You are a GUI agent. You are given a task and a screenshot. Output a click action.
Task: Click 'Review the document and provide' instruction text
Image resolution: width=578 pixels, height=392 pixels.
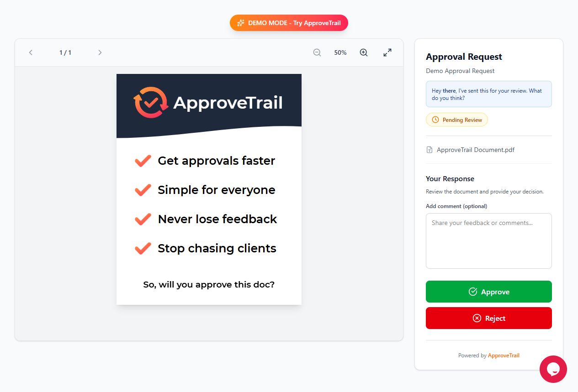pyautogui.click(x=485, y=192)
